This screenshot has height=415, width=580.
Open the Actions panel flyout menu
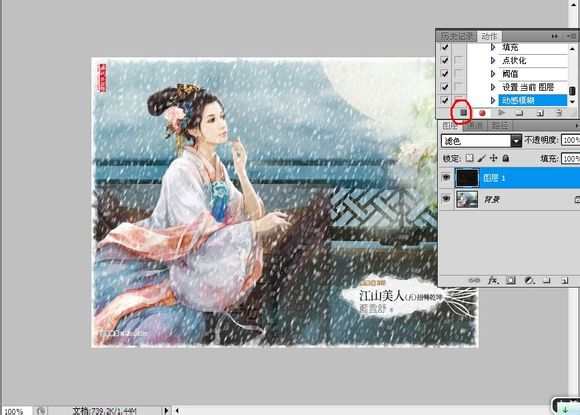click(x=572, y=36)
